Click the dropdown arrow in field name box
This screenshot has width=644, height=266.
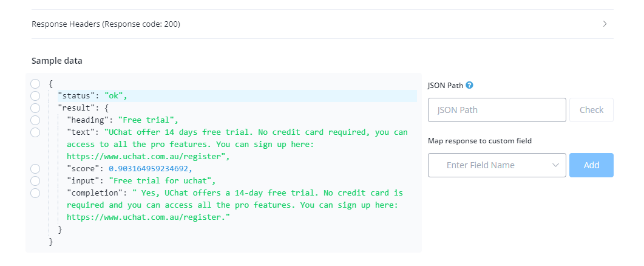tap(556, 165)
